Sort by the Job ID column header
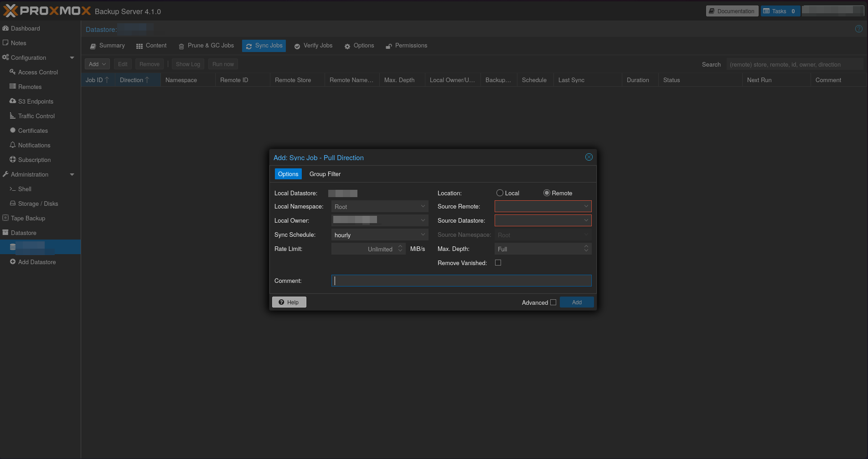 pos(98,80)
